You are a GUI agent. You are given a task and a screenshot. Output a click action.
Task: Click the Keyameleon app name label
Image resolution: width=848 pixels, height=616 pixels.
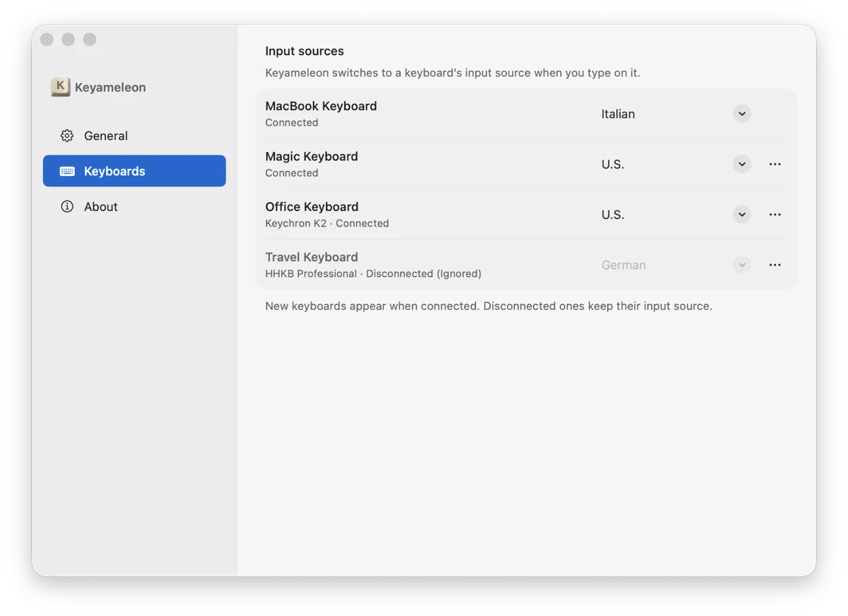click(110, 88)
